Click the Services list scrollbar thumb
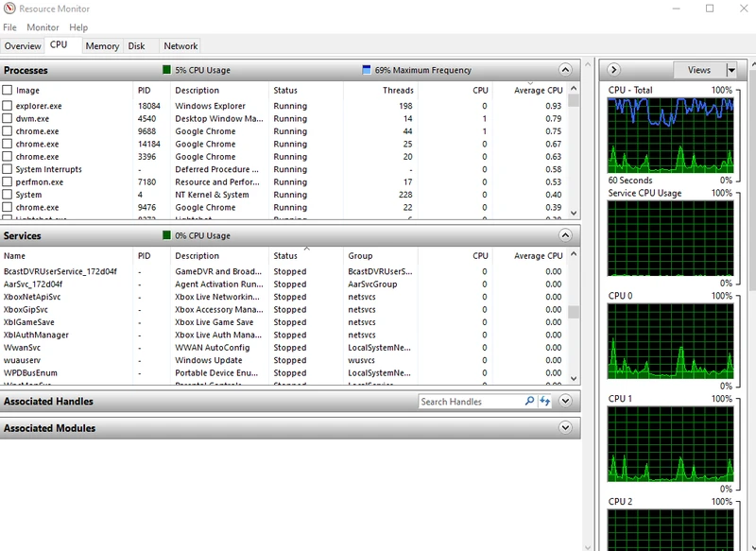The width and height of the screenshot is (756, 551). pos(574,312)
